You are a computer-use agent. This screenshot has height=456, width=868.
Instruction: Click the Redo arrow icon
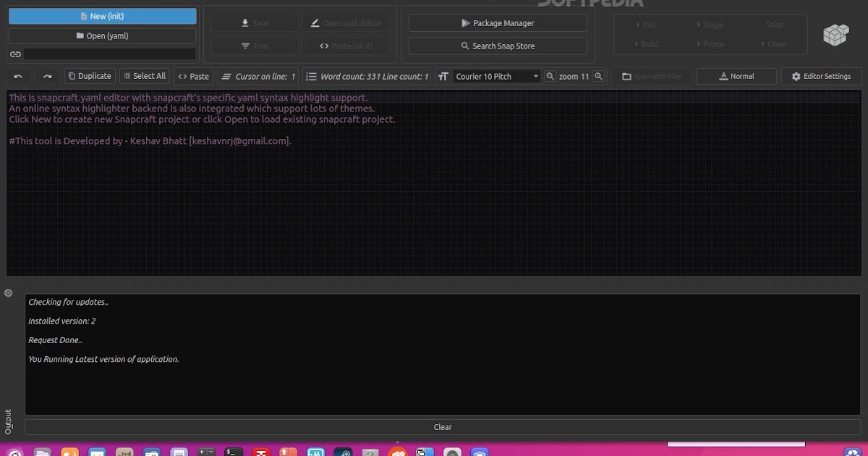point(47,75)
